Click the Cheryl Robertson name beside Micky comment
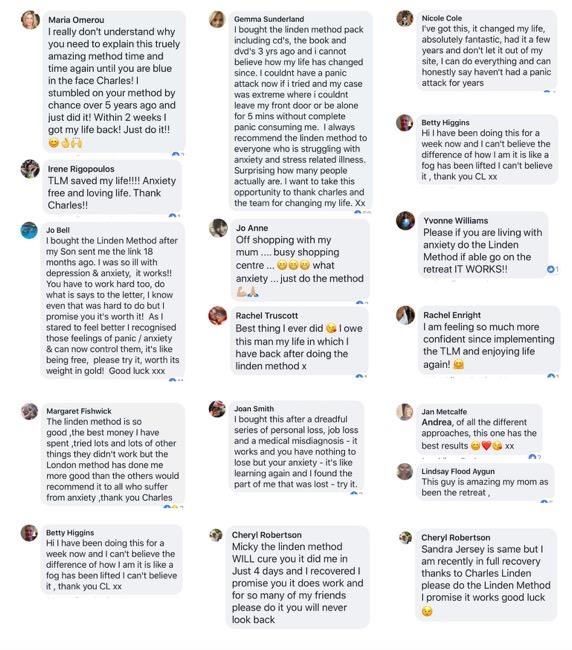This screenshot has width=572, height=650. (x=267, y=535)
